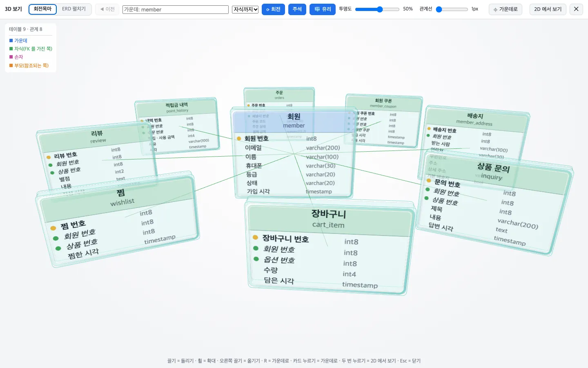
Task: Click the blue 가운데 legend square
Action: point(11,40)
